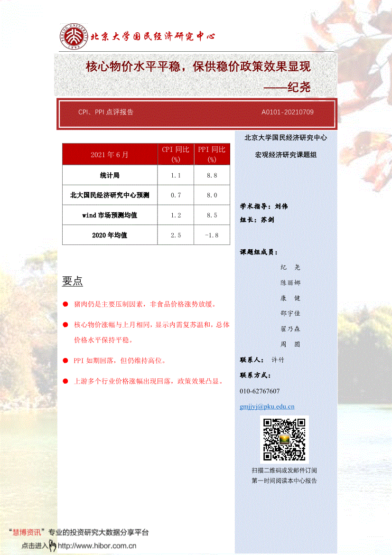Click the forecast PPI value 8.0
Screen dimensions: 392x555
[212, 195]
